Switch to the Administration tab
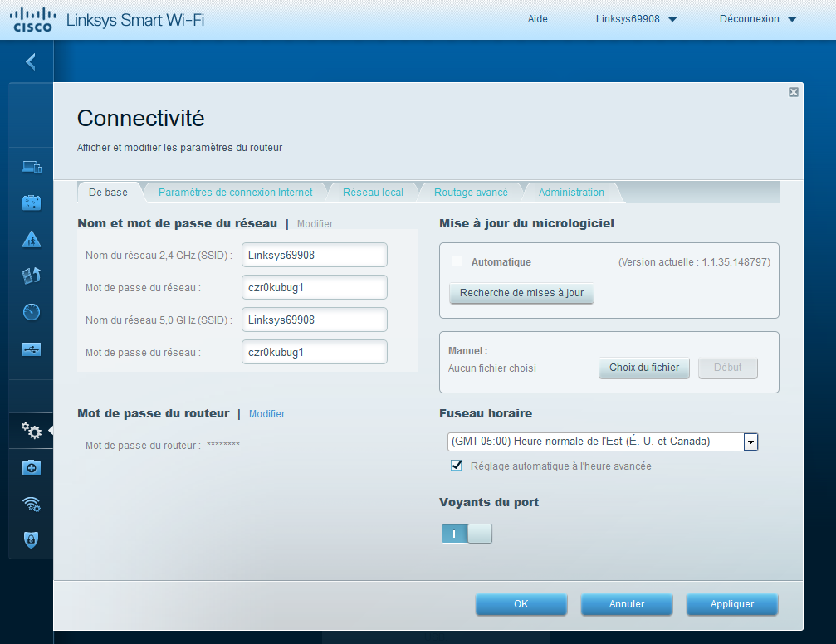This screenshot has height=644, width=836. pos(571,193)
